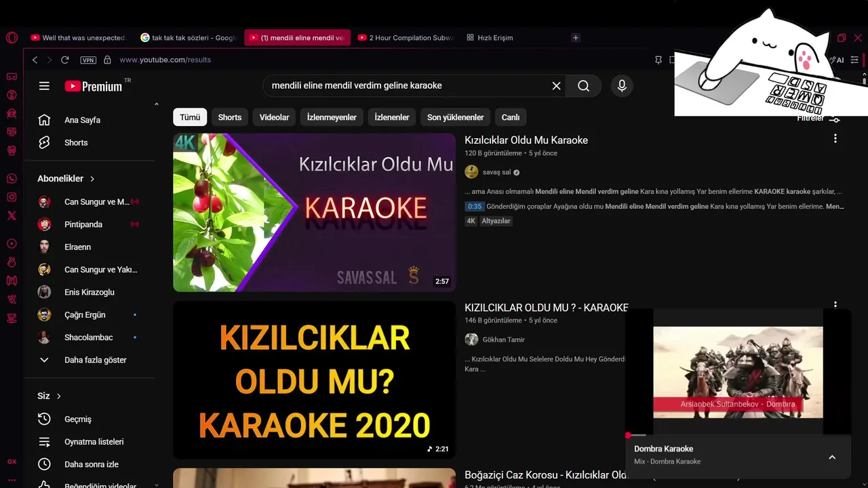This screenshot has width=868, height=488.
Task: Open the savaş sal channel link
Action: (496, 172)
